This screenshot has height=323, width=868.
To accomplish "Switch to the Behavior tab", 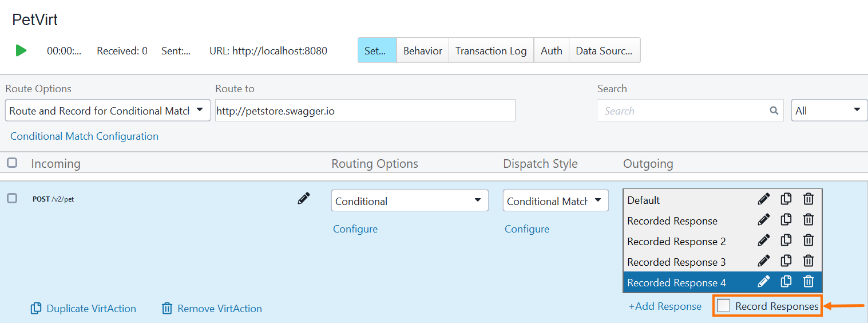I will point(422,50).
